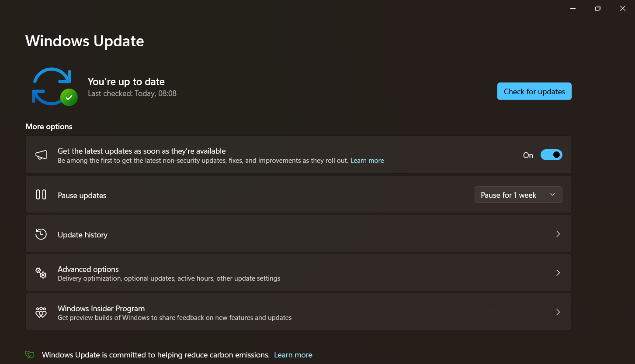The height and width of the screenshot is (364, 635).
Task: Minimize the Settings window
Action: (x=573, y=8)
